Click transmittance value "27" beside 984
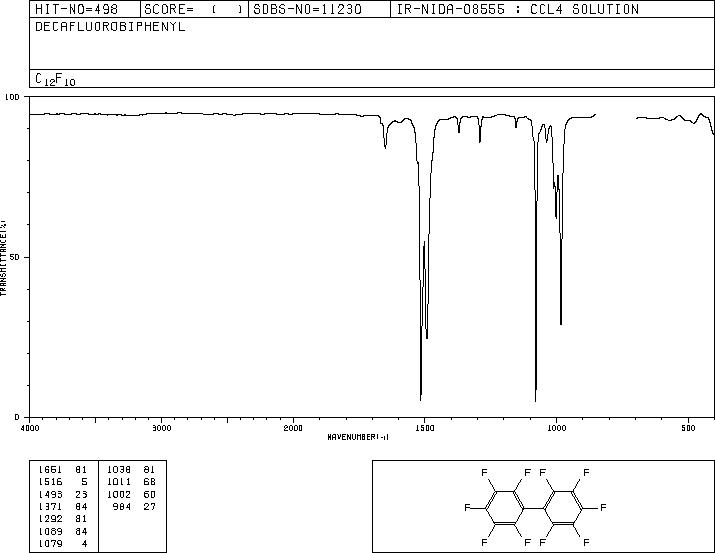 click(x=150, y=506)
